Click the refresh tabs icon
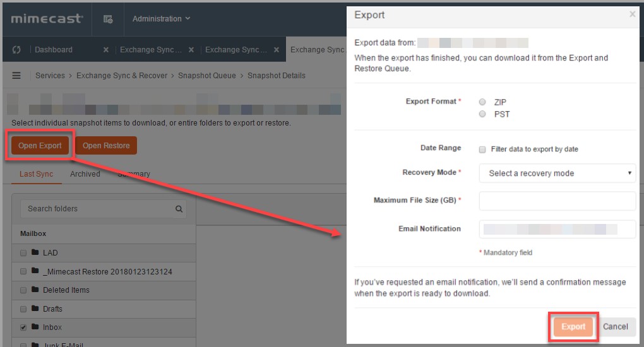The image size is (644, 347). click(x=17, y=50)
